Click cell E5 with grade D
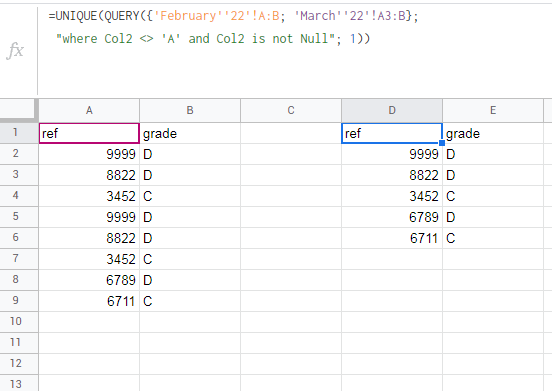This screenshot has width=552, height=391. point(493,217)
